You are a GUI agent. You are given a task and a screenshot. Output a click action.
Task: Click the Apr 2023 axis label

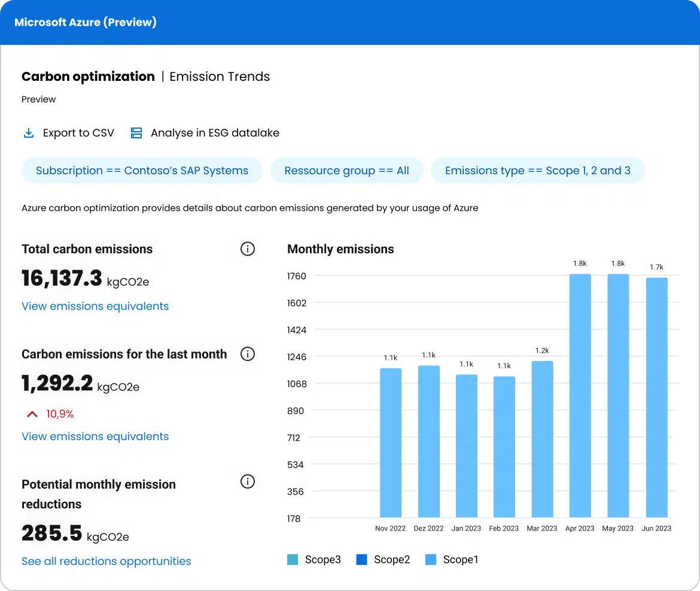(580, 529)
